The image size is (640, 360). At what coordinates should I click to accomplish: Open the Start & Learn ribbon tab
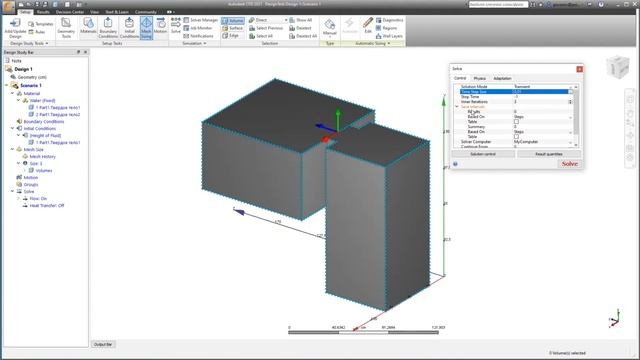(117, 12)
